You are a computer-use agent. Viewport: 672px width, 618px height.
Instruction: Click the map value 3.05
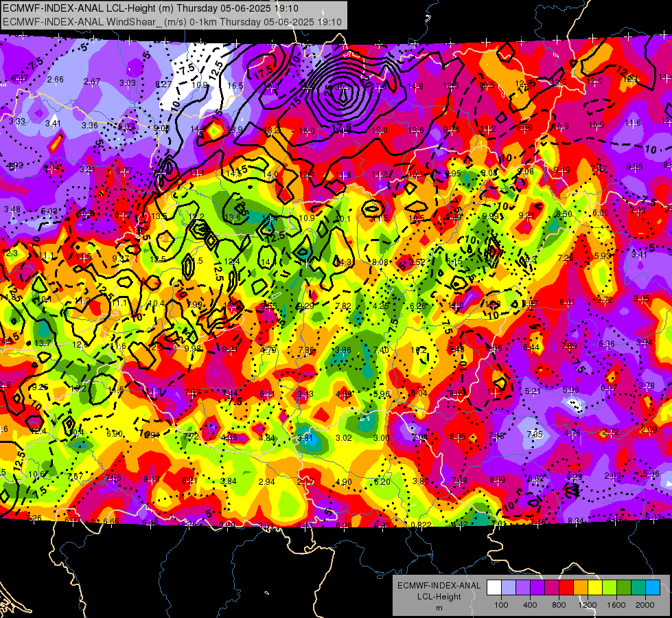(x=641, y=298)
